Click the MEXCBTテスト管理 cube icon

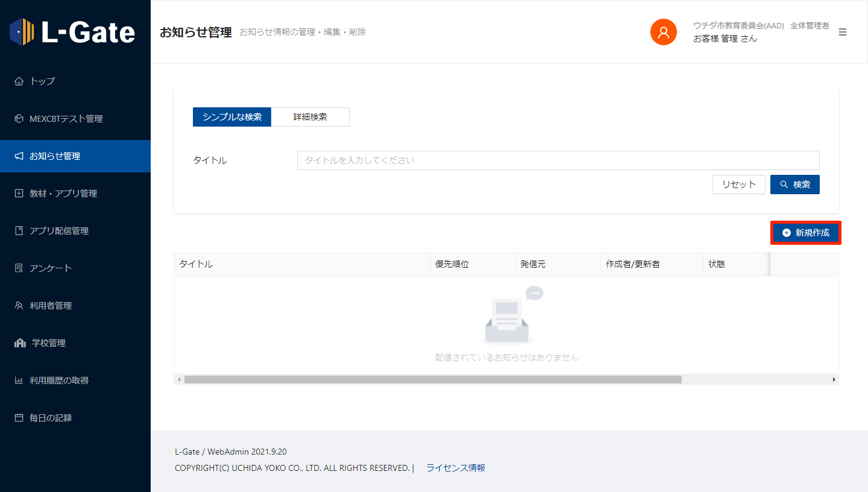pyautogui.click(x=19, y=119)
